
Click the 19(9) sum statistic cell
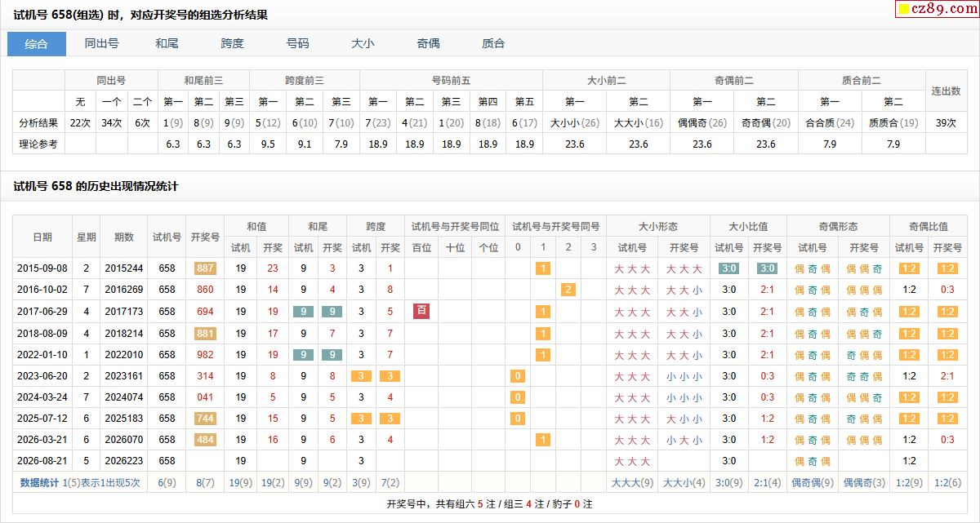point(241,482)
